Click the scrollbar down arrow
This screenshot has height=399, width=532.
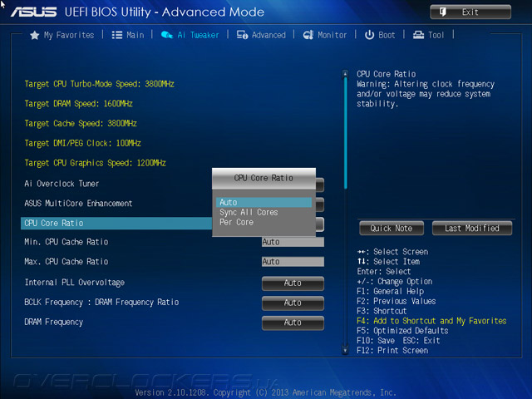345,350
